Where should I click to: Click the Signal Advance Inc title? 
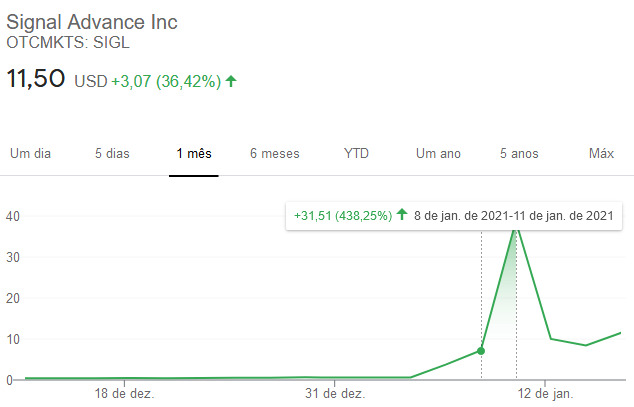(x=92, y=22)
